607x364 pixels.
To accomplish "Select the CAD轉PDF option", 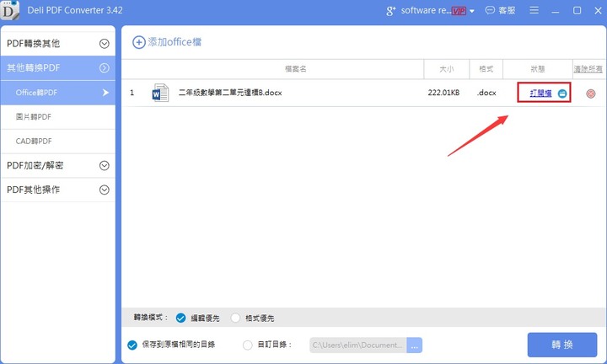I will coord(58,142).
